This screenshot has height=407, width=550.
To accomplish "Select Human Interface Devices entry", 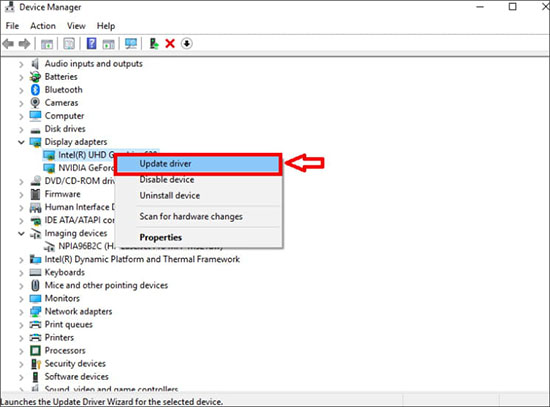I will pos(80,207).
